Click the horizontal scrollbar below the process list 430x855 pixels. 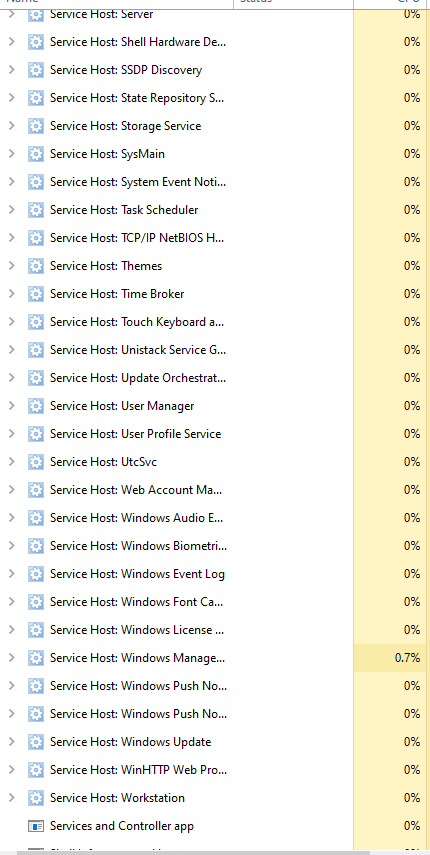pos(193,853)
